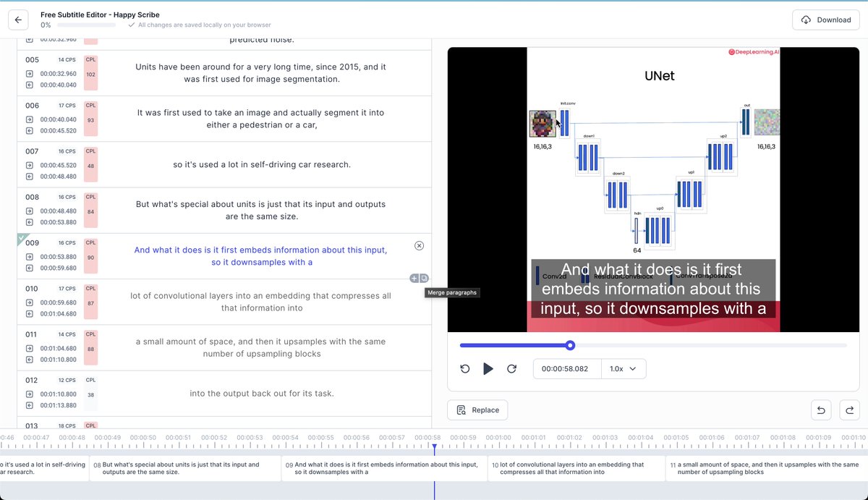Delete subtitle 009 with the circled X
The height and width of the screenshot is (500, 868).
point(420,246)
